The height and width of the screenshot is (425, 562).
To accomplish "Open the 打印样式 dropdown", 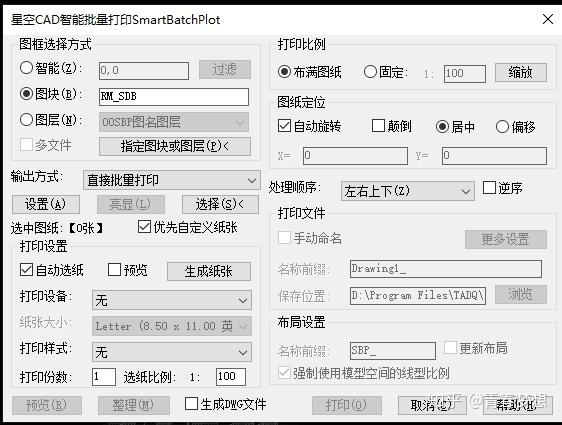I will point(172,352).
